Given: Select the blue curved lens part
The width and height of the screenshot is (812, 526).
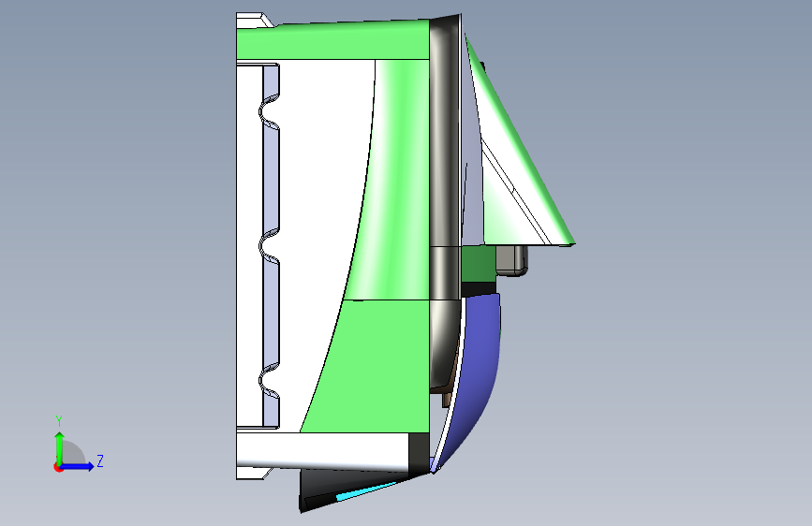Looking at the screenshot, I should click(x=479, y=373).
